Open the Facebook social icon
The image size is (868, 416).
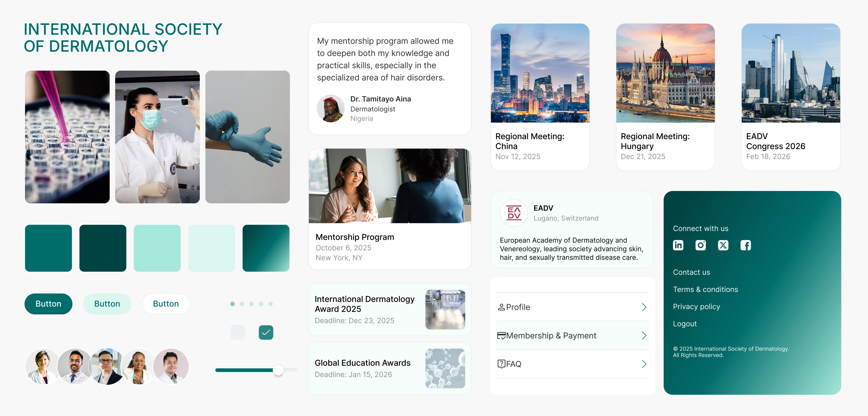[745, 245]
